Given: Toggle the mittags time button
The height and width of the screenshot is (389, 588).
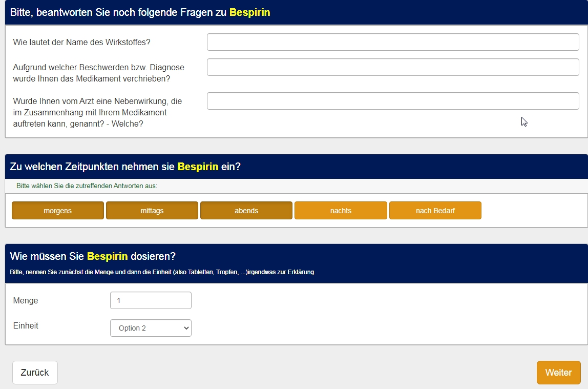Looking at the screenshot, I should pyautogui.click(x=152, y=211).
